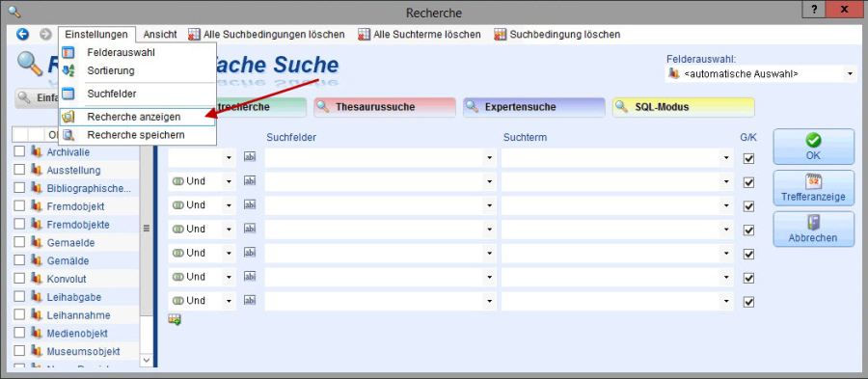This screenshot has width=868, height=379.
Task: Click the grey forward arrow icon
Action: click(45, 35)
